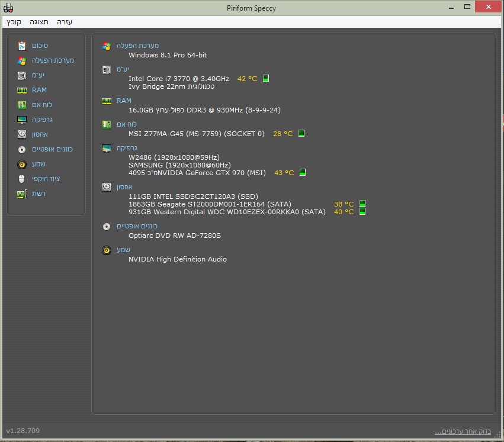Viewport: 504px width, 442px height.
Task: Click the Optical Drives disc sidebar icon
Action: [x=22, y=149]
